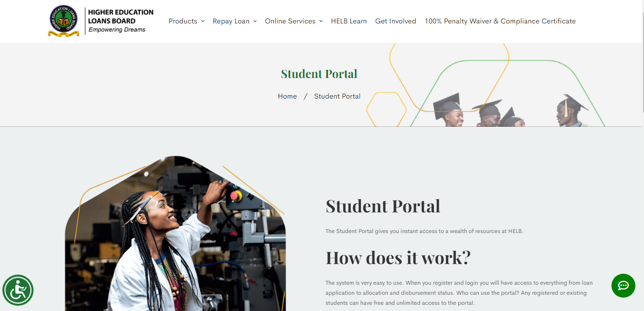The image size is (644, 311).
Task: Click the HELB logo emblem
Action: coord(64,21)
